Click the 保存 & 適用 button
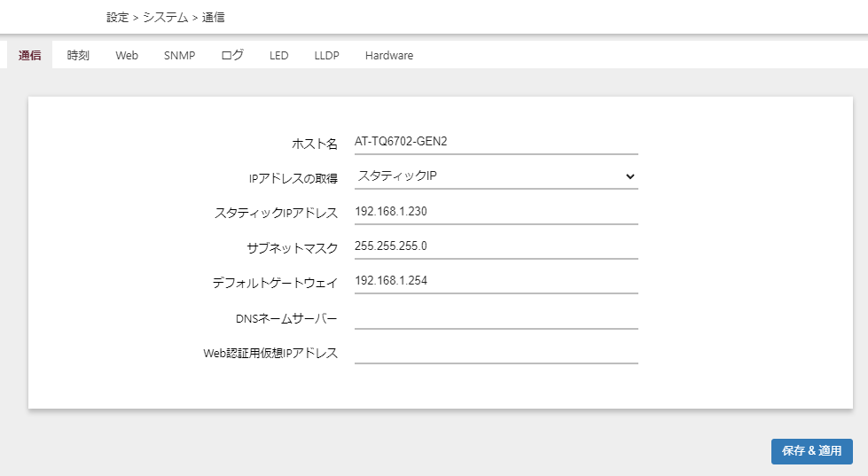The height and width of the screenshot is (476, 868). tap(811, 451)
